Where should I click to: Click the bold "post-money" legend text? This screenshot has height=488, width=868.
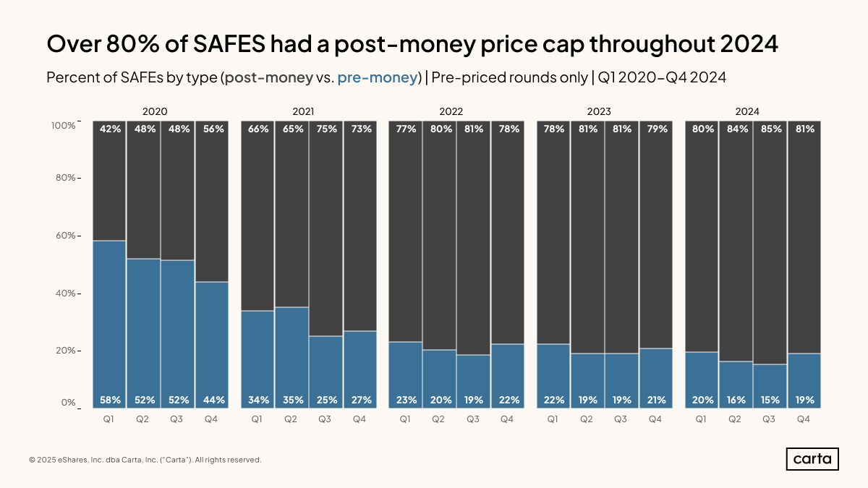coord(269,77)
